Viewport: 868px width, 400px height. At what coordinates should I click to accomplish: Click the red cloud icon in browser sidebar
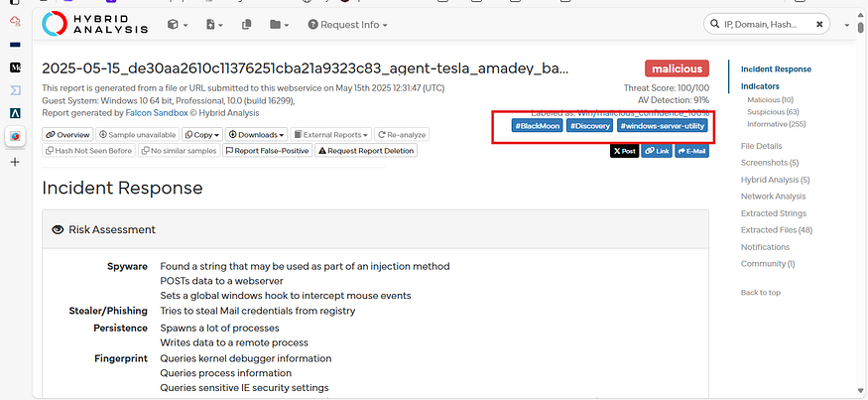coord(16,22)
